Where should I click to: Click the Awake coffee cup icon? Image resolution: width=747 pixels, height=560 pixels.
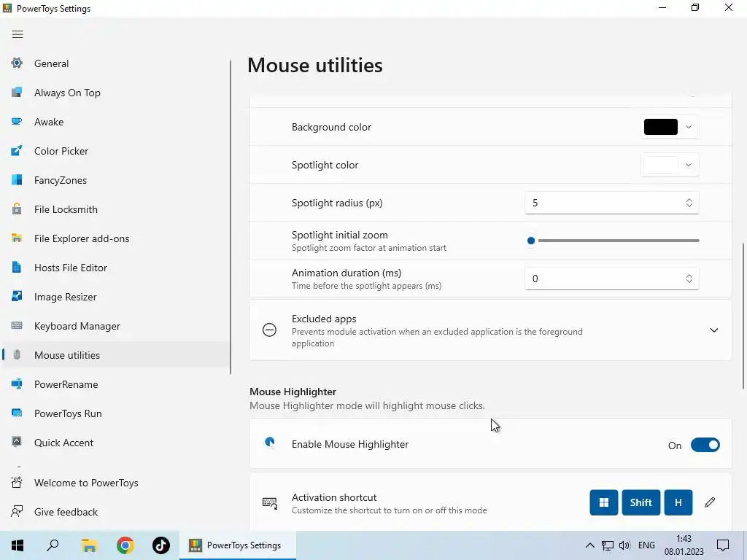tap(17, 122)
